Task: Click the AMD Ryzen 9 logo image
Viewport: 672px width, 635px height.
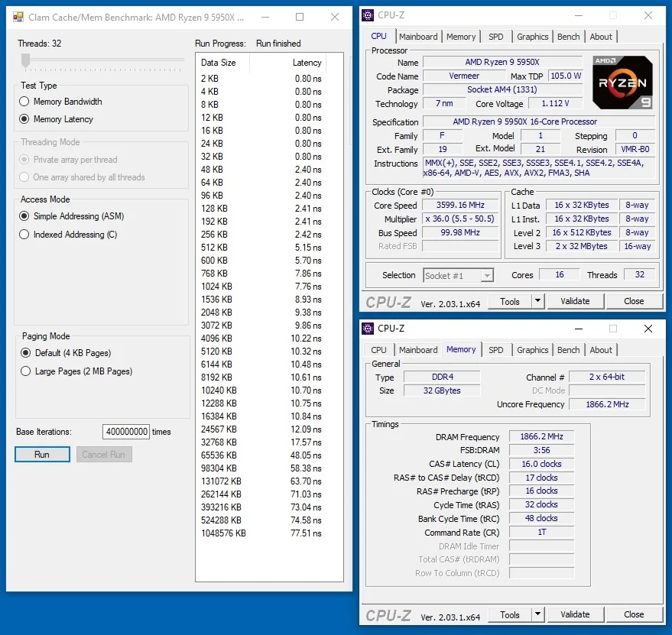Action: tap(623, 83)
